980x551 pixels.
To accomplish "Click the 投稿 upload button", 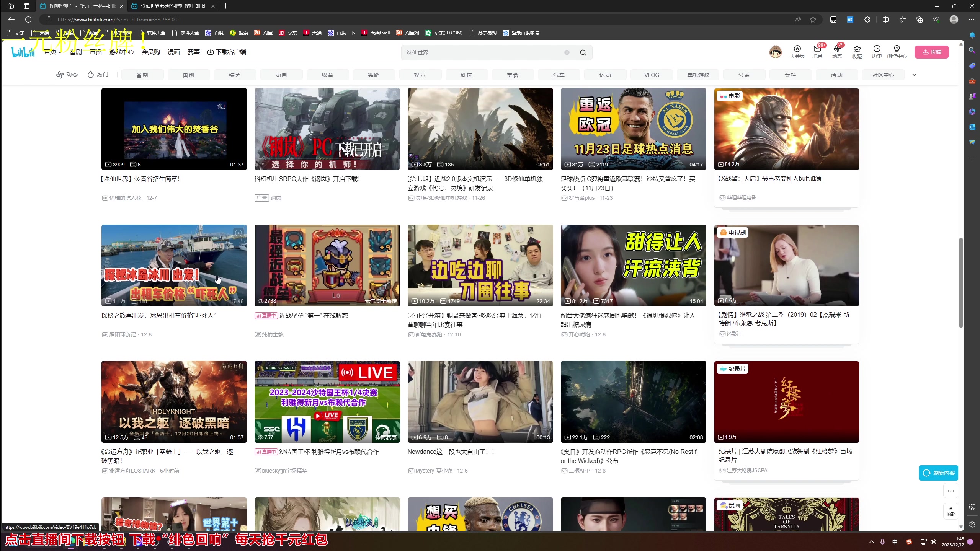I will [x=931, y=52].
